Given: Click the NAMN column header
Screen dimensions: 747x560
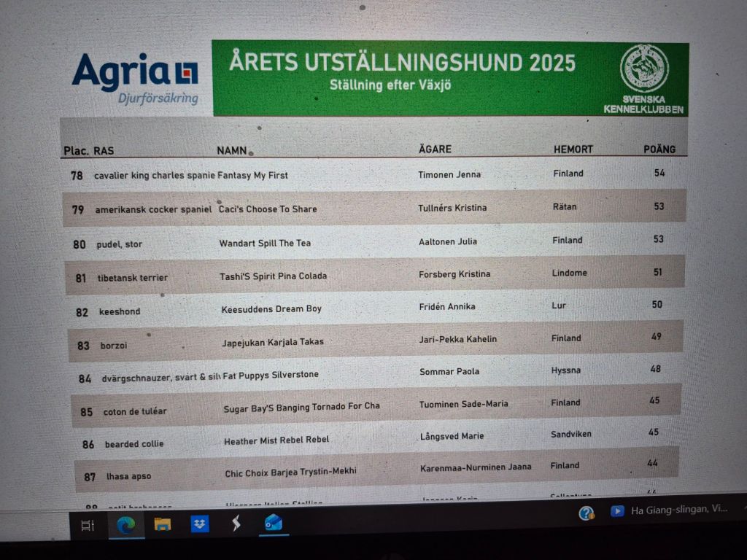Looking at the screenshot, I should coord(232,150).
